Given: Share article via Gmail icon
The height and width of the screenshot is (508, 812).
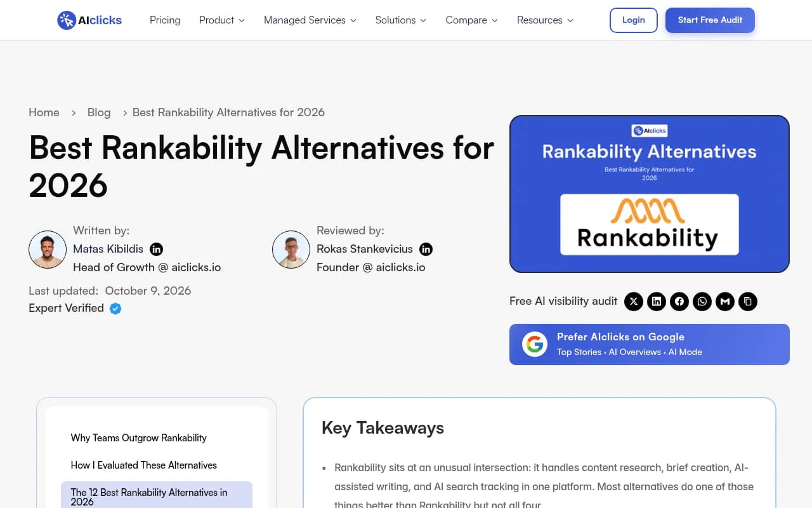Looking at the screenshot, I should 725,301.
